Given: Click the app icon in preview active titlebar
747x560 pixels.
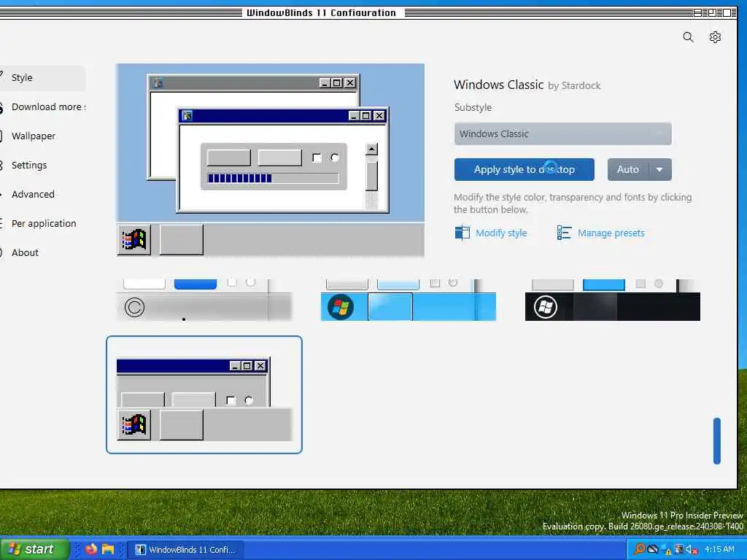Looking at the screenshot, I should (x=187, y=116).
